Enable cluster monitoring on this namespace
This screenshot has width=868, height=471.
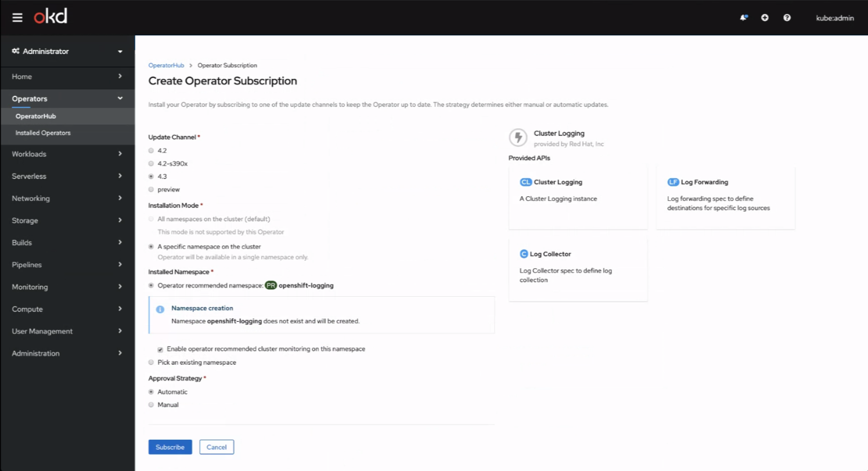161,349
